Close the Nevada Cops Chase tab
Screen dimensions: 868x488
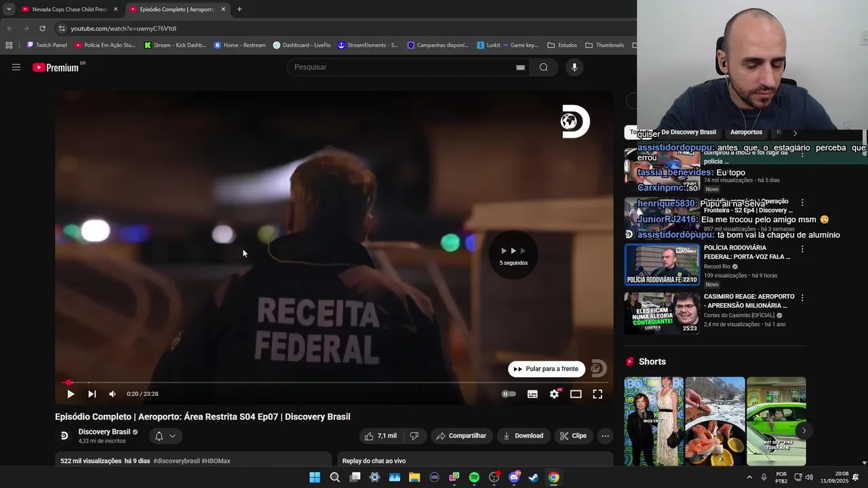(115, 9)
